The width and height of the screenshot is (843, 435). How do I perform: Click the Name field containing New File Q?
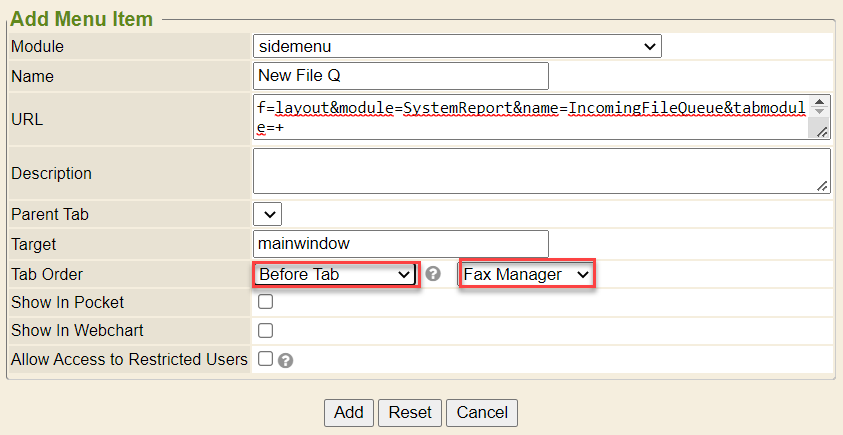click(x=401, y=76)
